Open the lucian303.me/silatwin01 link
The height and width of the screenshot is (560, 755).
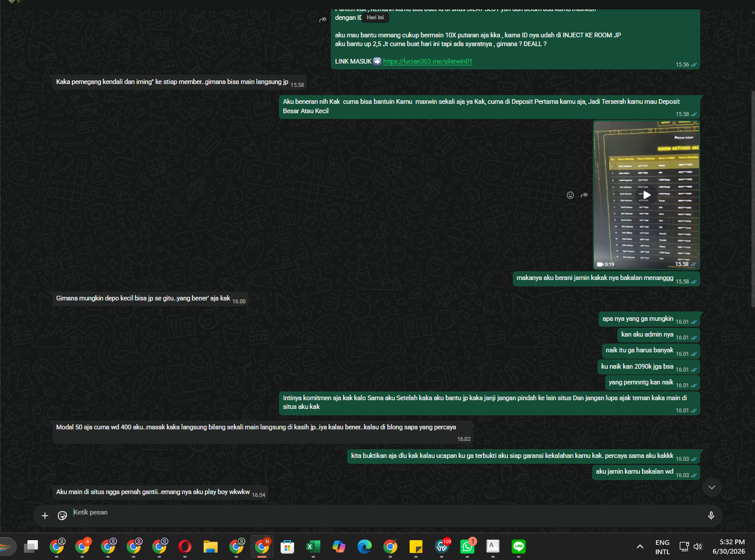[x=428, y=61]
